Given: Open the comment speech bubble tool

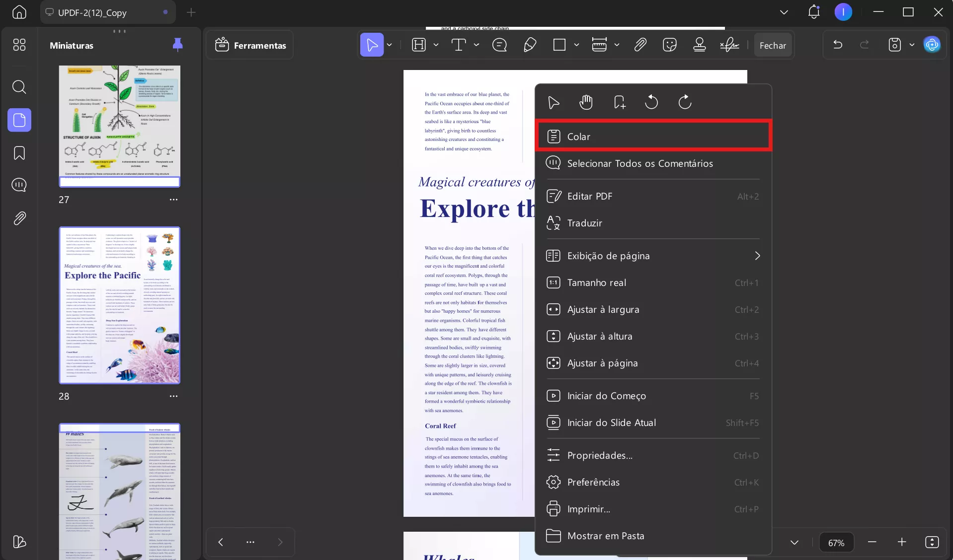Looking at the screenshot, I should [x=500, y=45].
